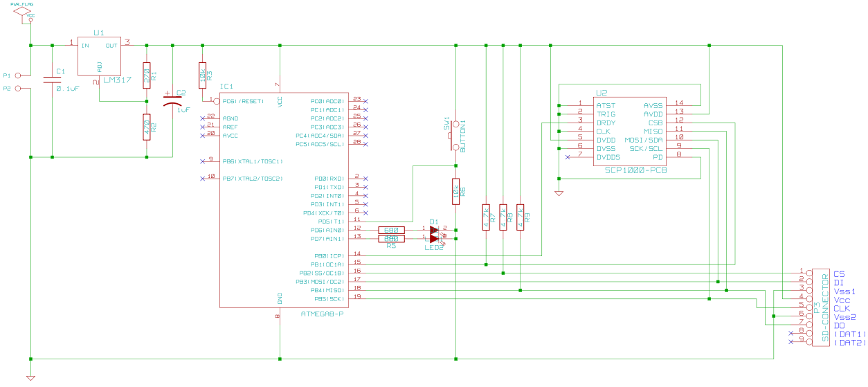
Task: Click resistor R1 marked 270
Action: click(x=147, y=75)
